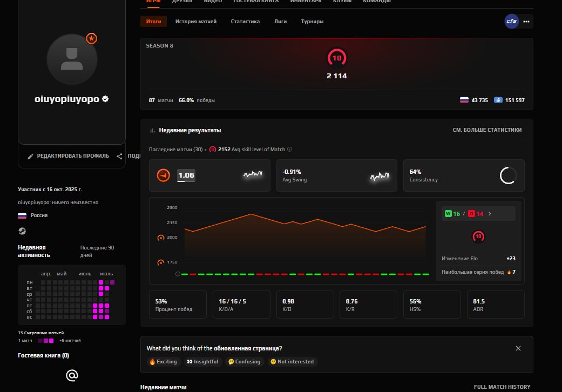This screenshot has height=392, width=562.
Task: Open the Турниры tab
Action: coord(312,22)
